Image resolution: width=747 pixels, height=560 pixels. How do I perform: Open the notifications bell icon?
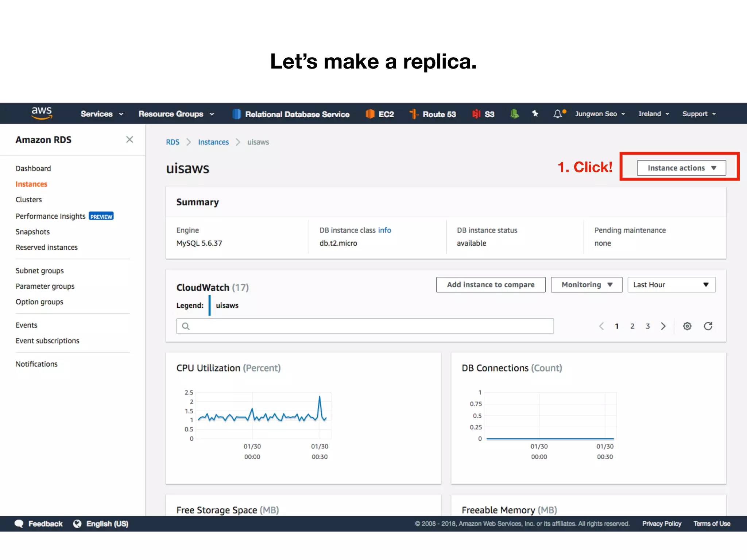tap(558, 114)
